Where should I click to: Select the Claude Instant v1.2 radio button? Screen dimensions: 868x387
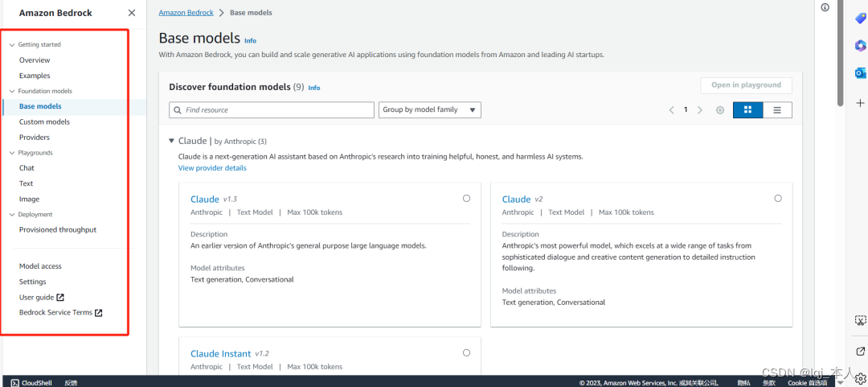(x=467, y=352)
